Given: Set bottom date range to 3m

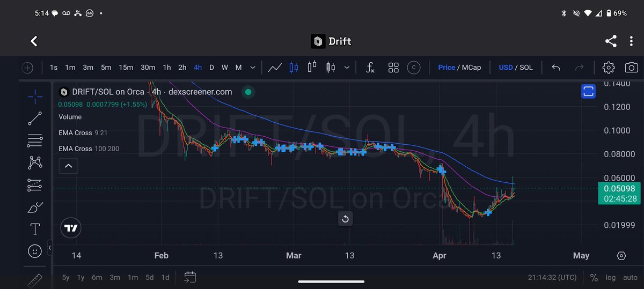Looking at the screenshot, I should pos(115,277).
